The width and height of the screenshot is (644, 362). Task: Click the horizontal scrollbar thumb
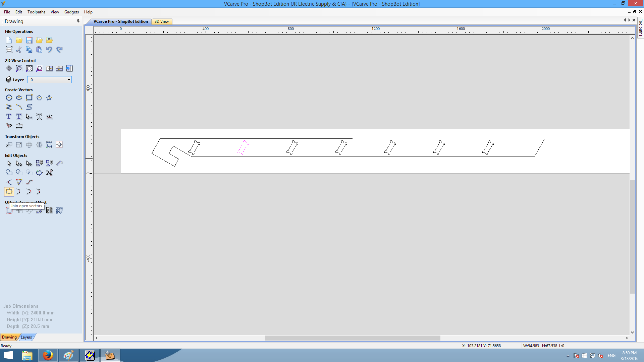tap(353, 338)
